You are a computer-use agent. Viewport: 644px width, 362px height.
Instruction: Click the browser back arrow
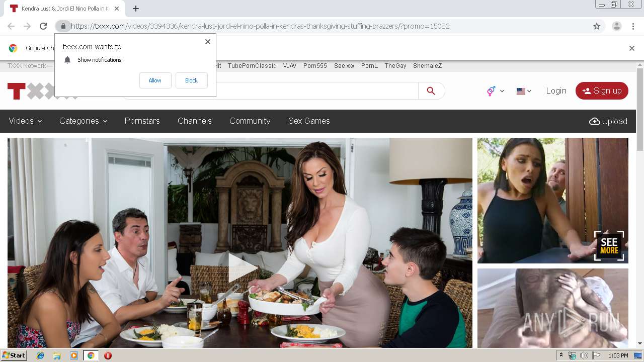(x=11, y=26)
